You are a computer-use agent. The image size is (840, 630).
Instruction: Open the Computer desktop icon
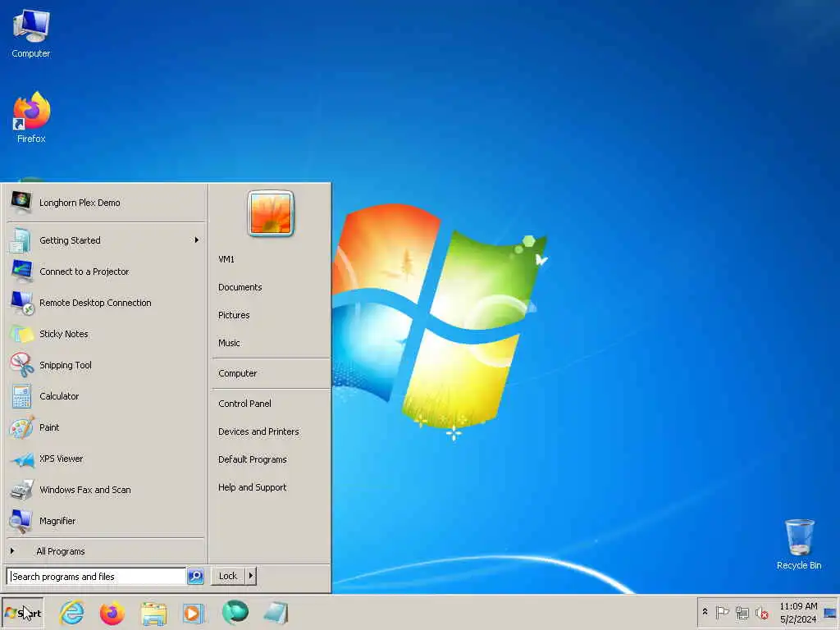31,33
